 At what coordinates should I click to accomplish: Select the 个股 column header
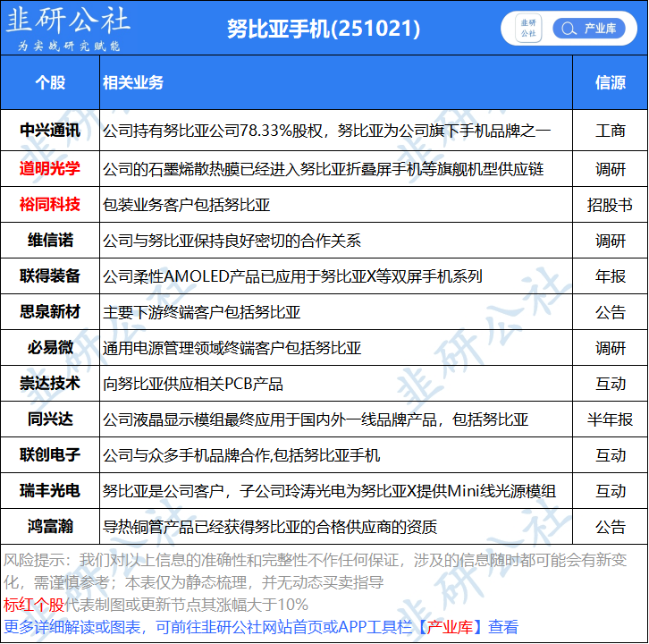tap(50, 82)
